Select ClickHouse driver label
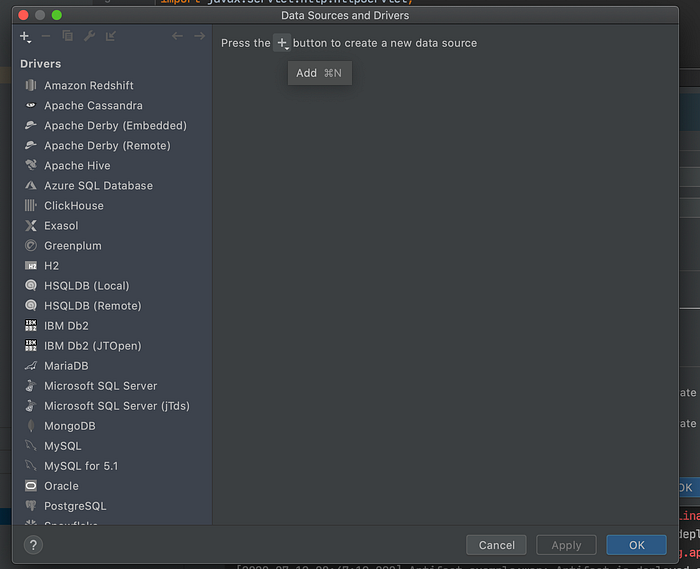The height and width of the screenshot is (569, 700). click(74, 206)
